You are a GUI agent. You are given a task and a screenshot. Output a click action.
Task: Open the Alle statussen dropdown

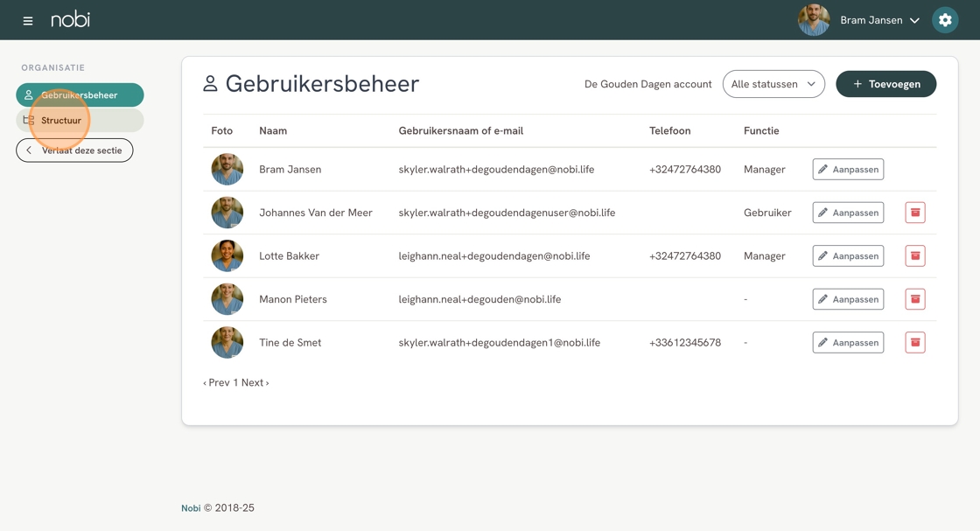(x=773, y=84)
